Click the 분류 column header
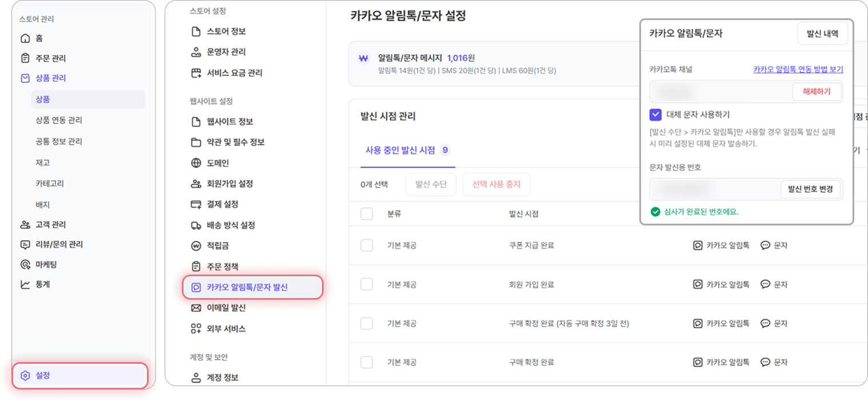The height and width of the screenshot is (401, 868). pos(394,214)
